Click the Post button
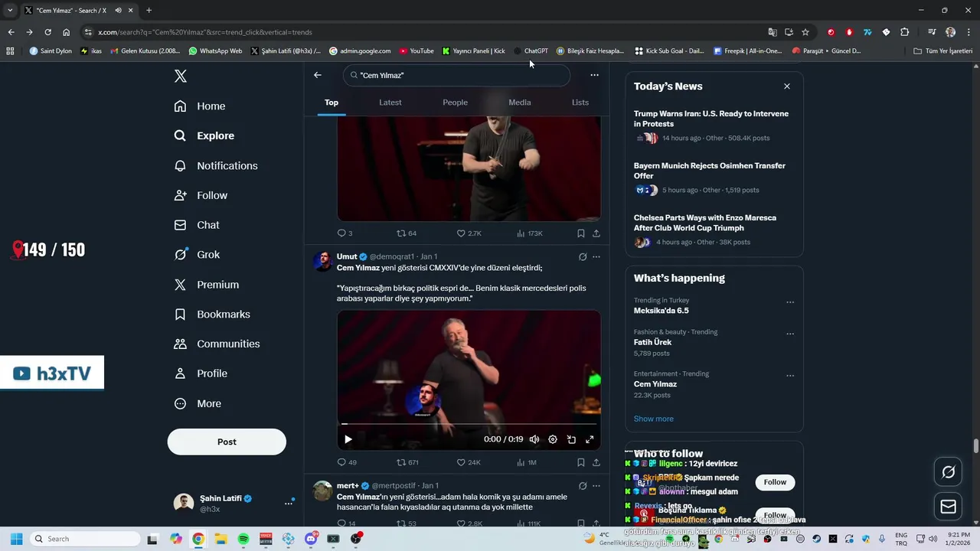This screenshot has height=551, width=980. [227, 442]
